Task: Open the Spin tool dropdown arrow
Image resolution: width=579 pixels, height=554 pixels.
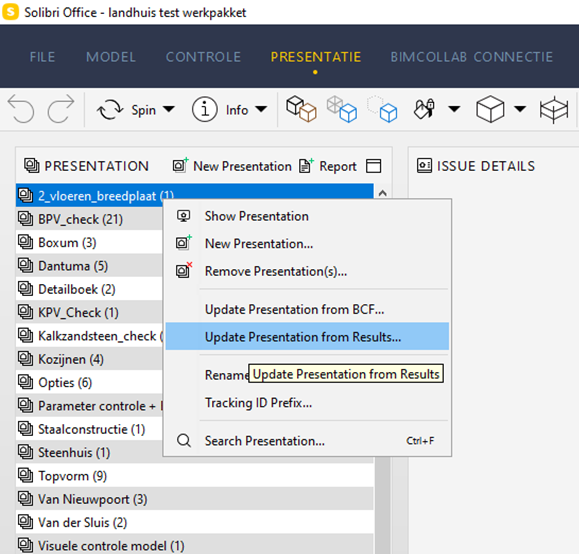Action: pyautogui.click(x=169, y=109)
